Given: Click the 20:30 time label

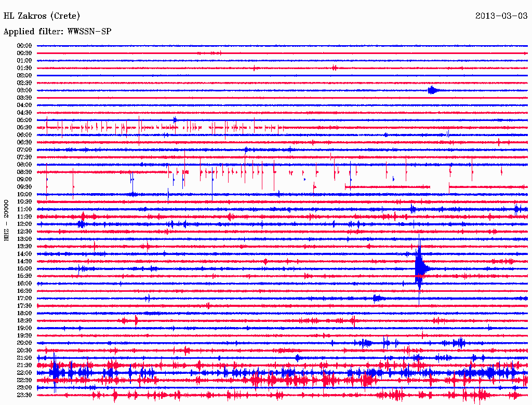Looking at the screenshot, I should point(24,350).
